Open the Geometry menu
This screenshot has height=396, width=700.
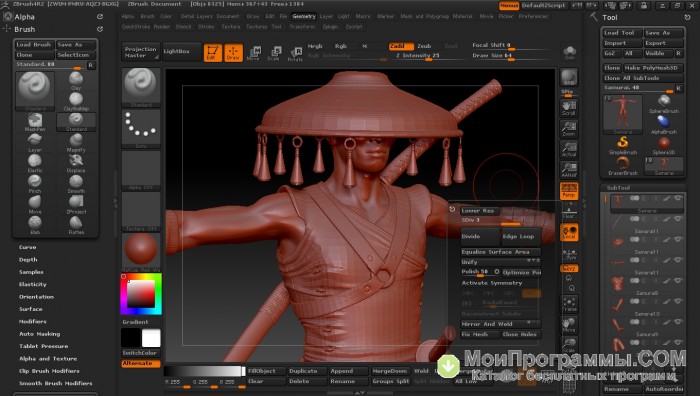(304, 16)
